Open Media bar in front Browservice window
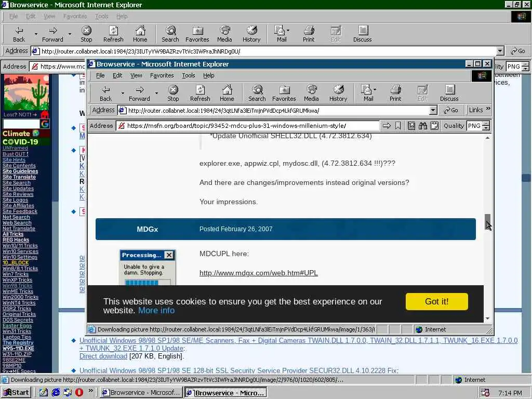 point(311,93)
